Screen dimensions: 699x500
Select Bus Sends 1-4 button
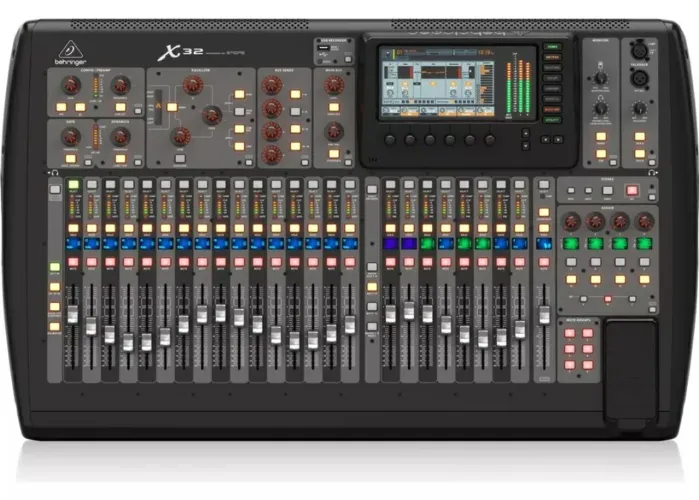point(295,94)
